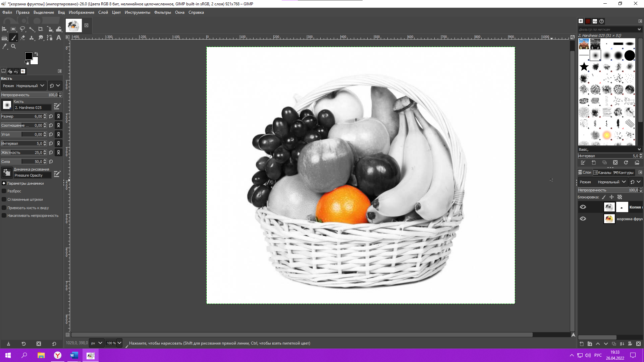Hide the корзина фруктов layer eye icon

(x=583, y=219)
